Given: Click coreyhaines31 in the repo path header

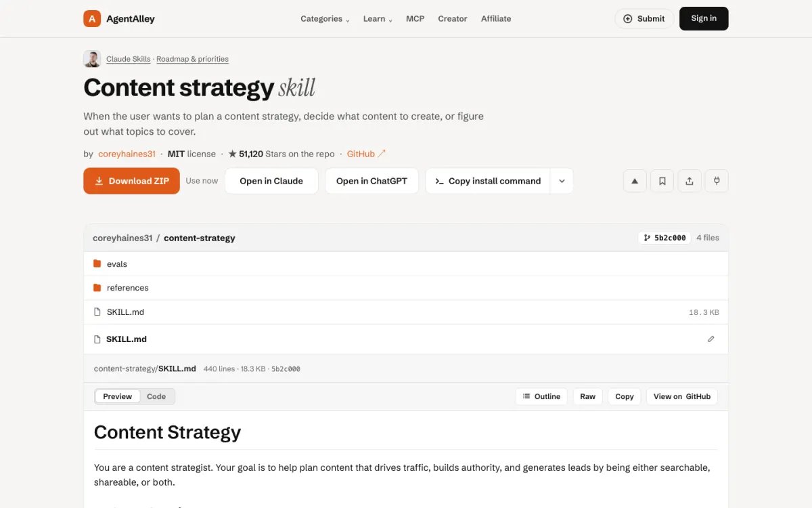Looking at the screenshot, I should click(122, 238).
